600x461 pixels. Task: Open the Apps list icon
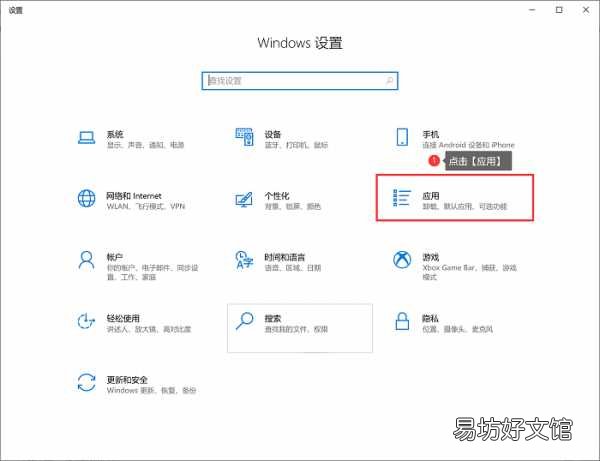click(x=402, y=198)
